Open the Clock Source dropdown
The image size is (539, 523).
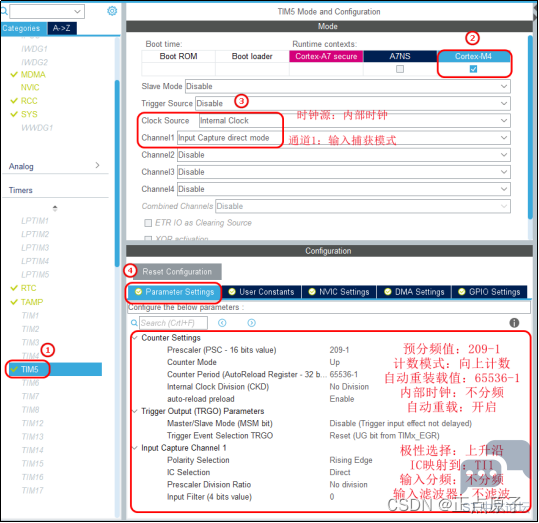[x=354, y=121]
